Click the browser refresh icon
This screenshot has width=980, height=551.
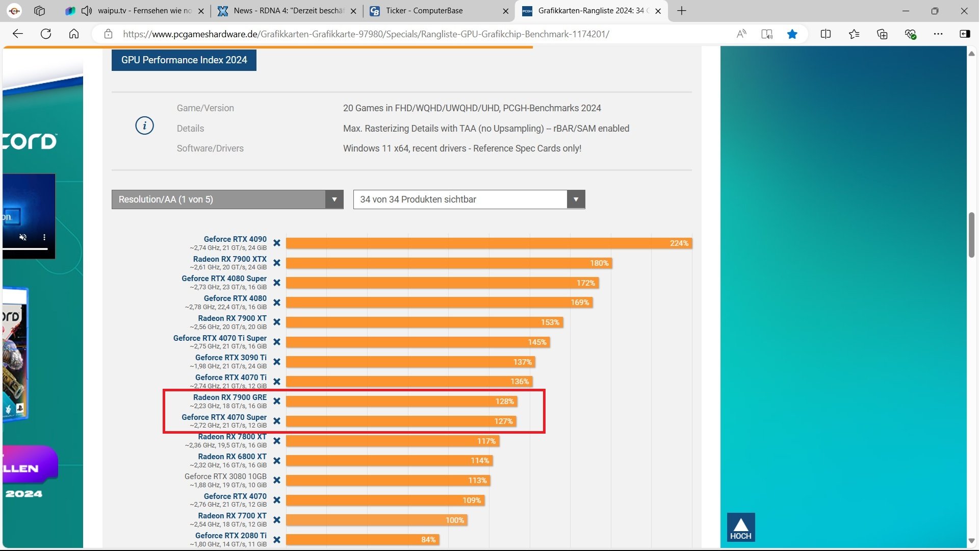point(46,34)
